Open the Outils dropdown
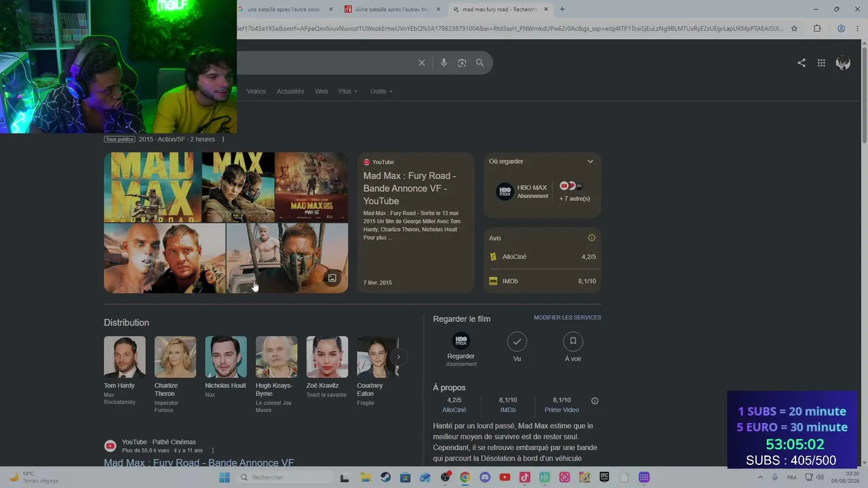The image size is (868, 488). click(381, 91)
